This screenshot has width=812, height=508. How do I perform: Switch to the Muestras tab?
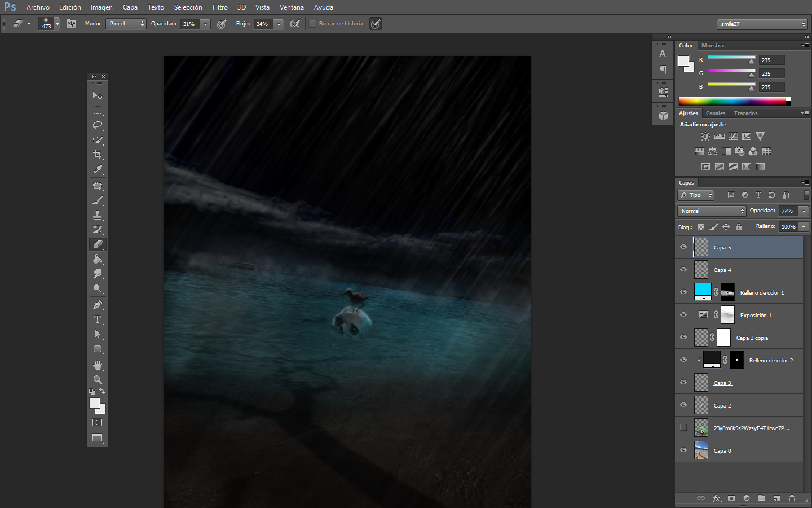coord(713,45)
